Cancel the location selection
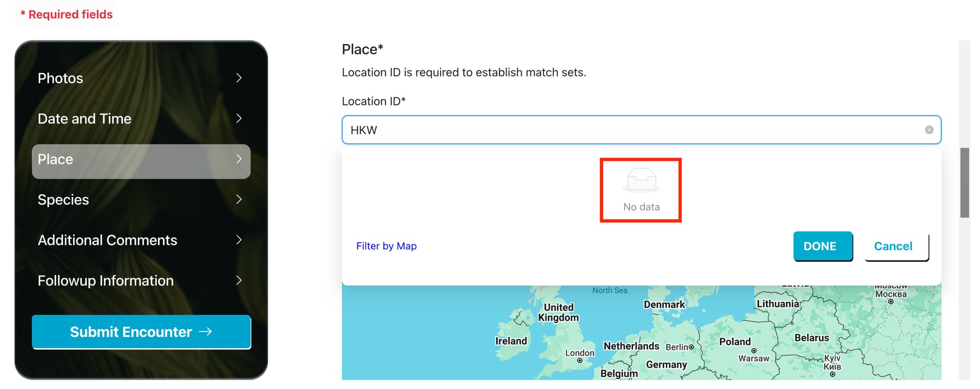 [896, 247]
